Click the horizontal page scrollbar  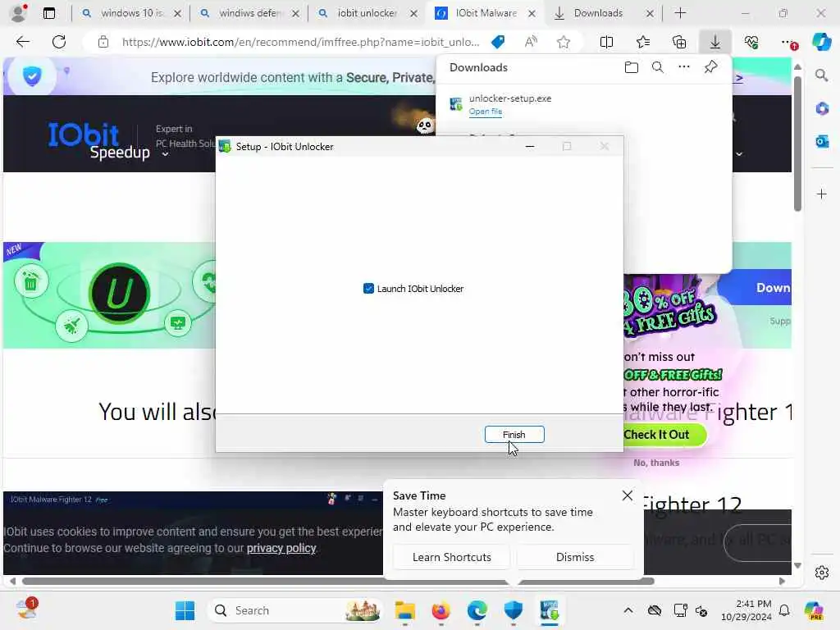pyautogui.click(x=337, y=582)
